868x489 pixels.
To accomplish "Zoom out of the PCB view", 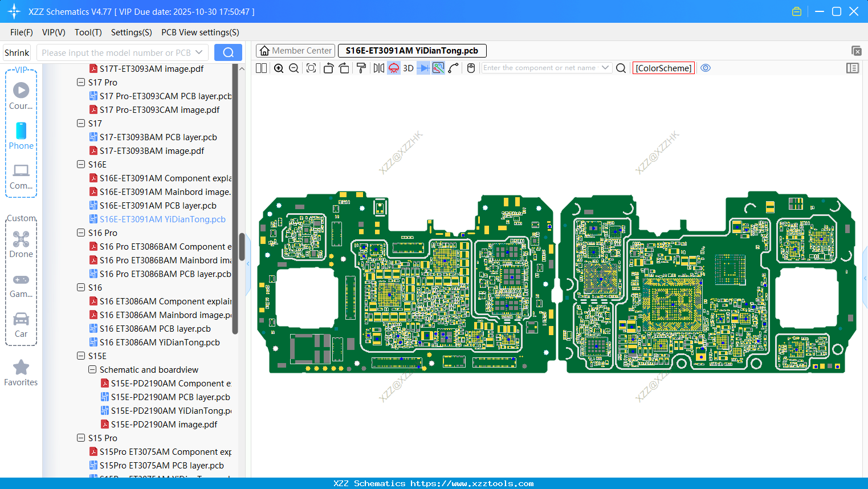I will [293, 68].
